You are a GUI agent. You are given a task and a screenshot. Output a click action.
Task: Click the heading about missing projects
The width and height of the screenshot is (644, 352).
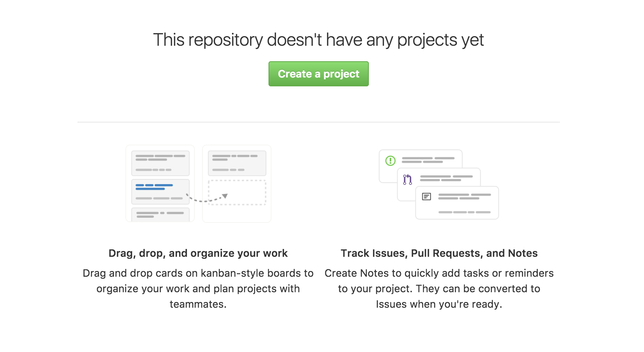click(318, 40)
